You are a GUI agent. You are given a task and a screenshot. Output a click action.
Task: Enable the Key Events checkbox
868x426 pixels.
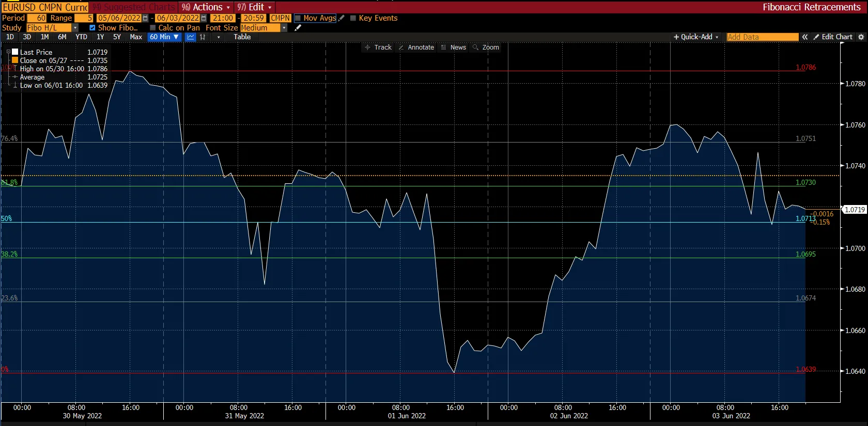(353, 18)
